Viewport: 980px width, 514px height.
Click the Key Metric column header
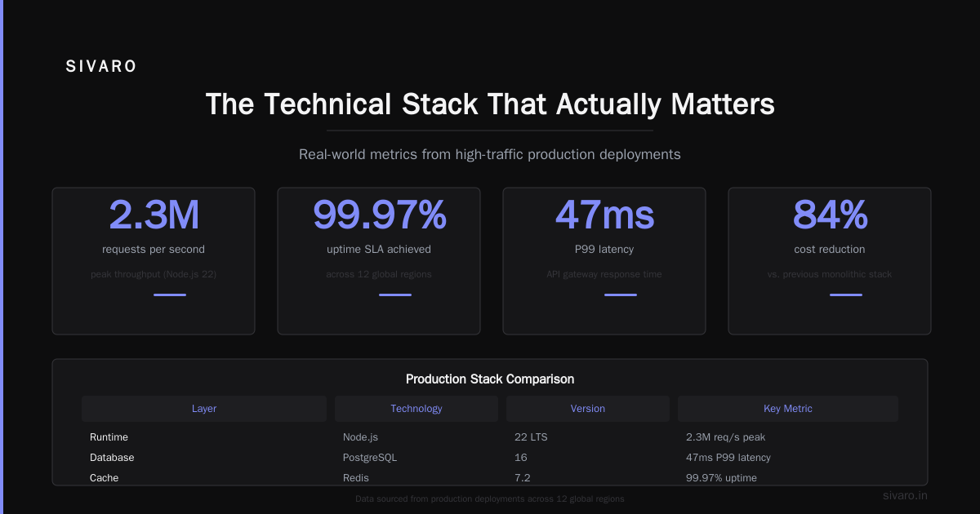point(788,409)
